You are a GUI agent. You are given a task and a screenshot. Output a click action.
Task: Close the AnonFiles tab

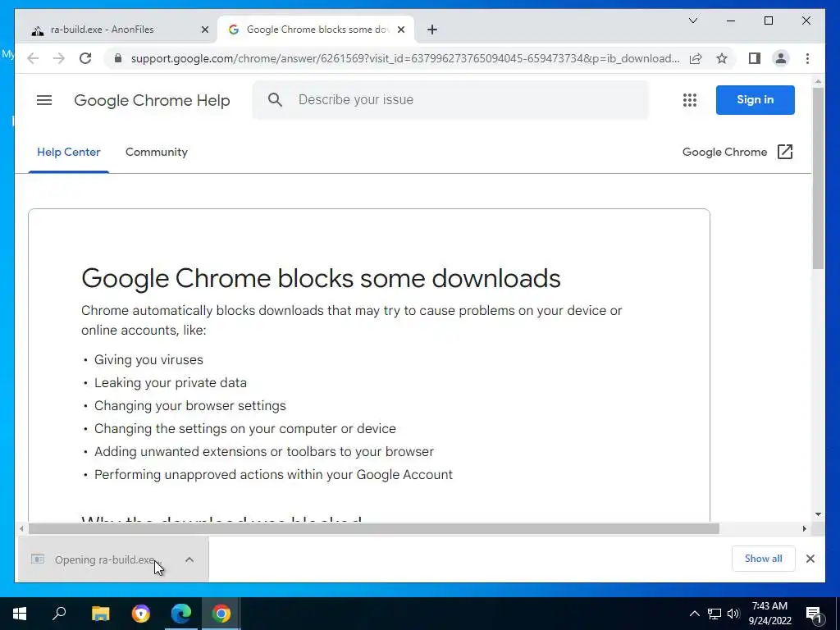[x=204, y=30]
